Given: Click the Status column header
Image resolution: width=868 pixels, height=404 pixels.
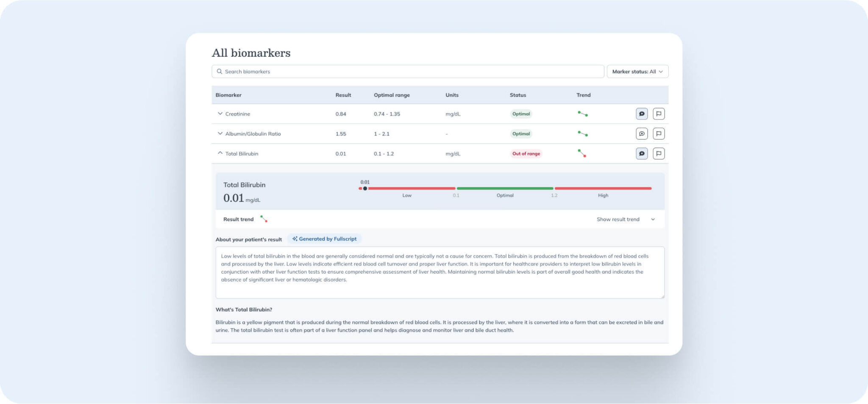Looking at the screenshot, I should [517, 95].
